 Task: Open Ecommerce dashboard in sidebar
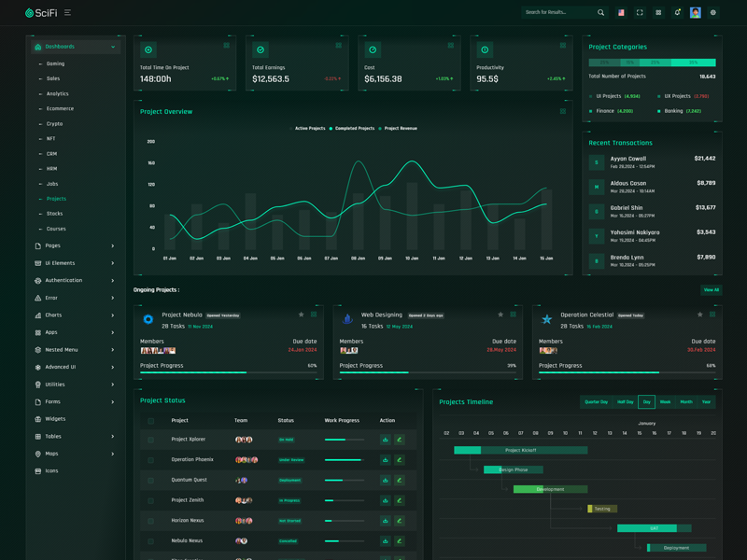pyautogui.click(x=60, y=109)
